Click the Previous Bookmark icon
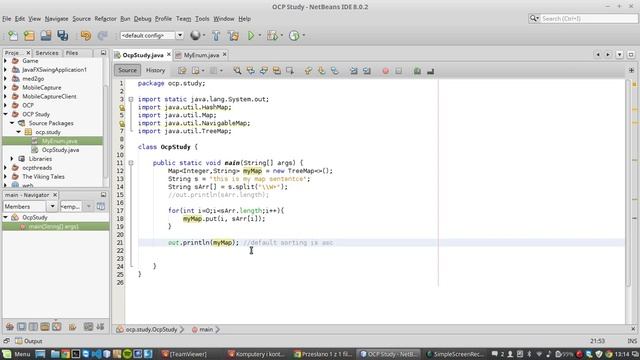The height and width of the screenshot is (360, 640). 309,71
